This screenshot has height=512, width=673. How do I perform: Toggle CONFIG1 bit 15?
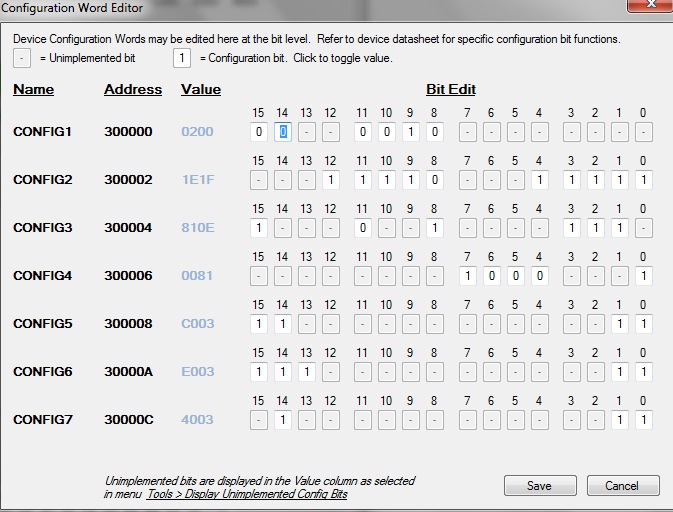pyautogui.click(x=259, y=132)
